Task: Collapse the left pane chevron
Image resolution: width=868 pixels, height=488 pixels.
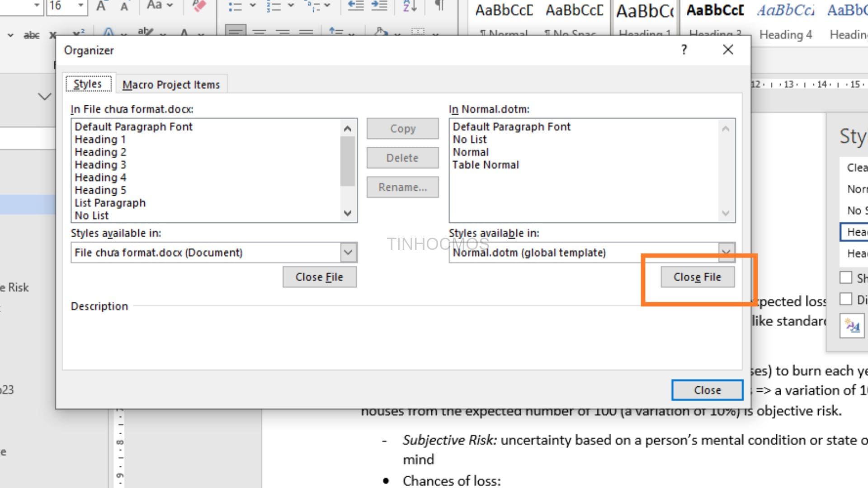Action: pyautogui.click(x=44, y=97)
